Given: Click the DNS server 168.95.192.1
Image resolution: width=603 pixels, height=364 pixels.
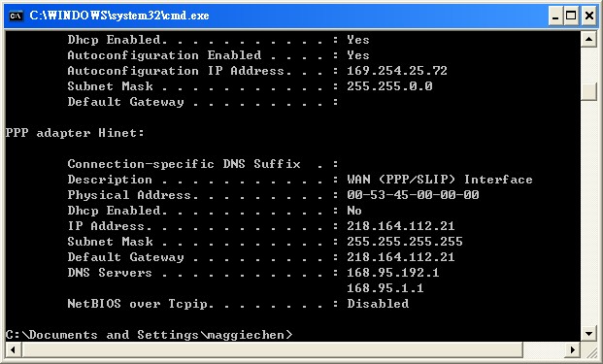Looking at the screenshot, I should 392,273.
